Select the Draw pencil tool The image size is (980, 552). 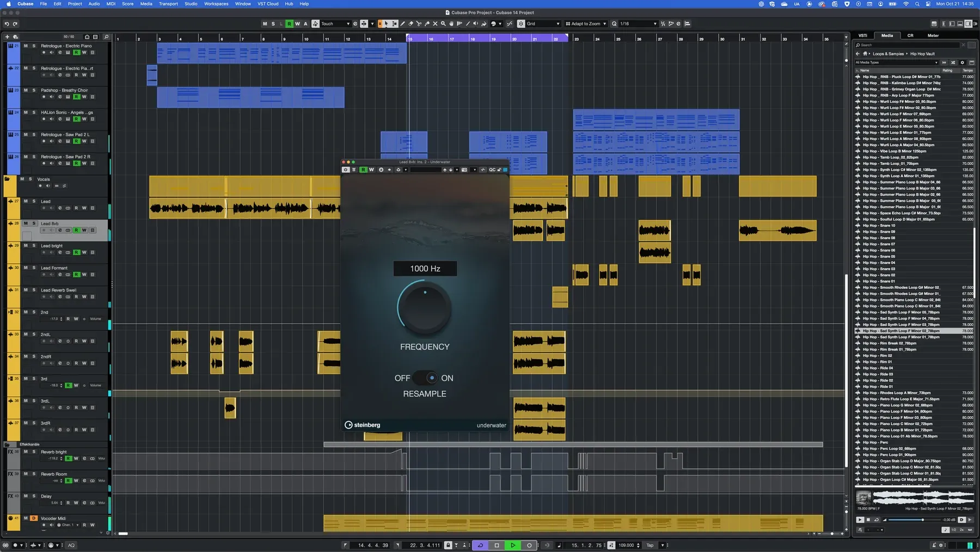tap(403, 23)
